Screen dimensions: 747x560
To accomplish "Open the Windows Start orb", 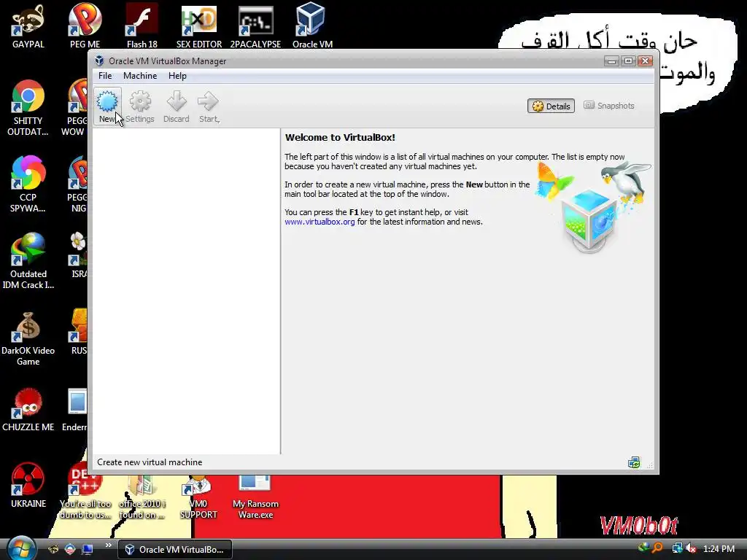I will pyautogui.click(x=21, y=548).
